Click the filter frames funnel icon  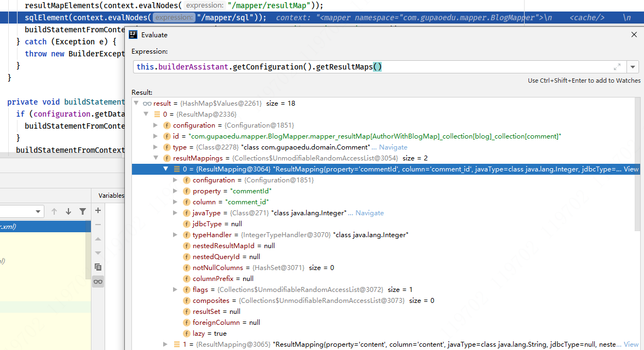83,211
